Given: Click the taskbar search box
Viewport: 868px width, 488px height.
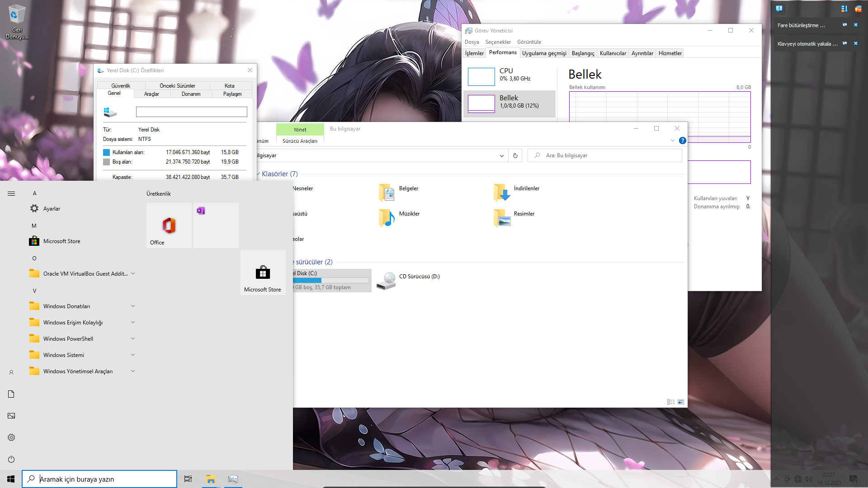Looking at the screenshot, I should [99, 479].
